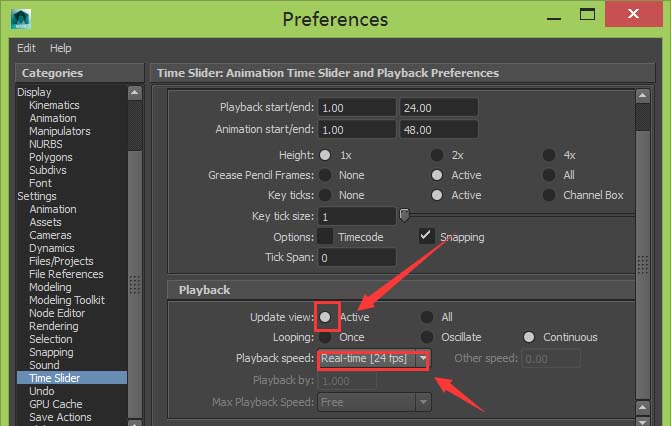Set Key ticks to Channel Box
The height and width of the screenshot is (426, 671).
coord(549,195)
